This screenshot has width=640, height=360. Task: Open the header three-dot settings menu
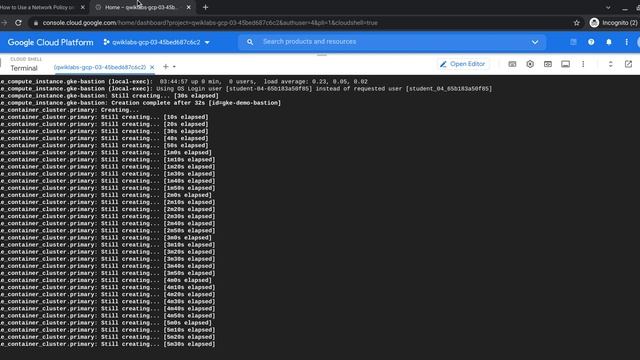(627, 42)
